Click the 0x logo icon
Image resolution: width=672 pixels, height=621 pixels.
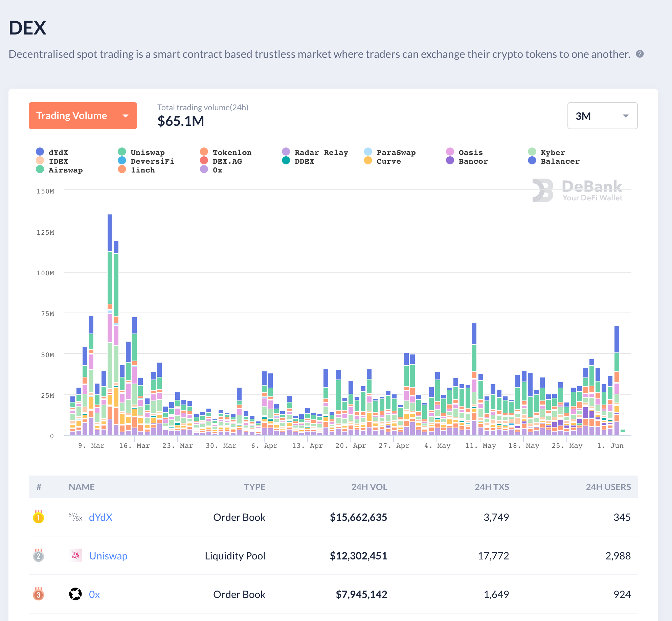pyautogui.click(x=75, y=594)
